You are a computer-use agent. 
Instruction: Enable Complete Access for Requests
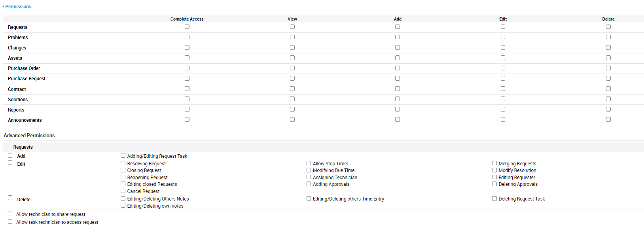pos(187,27)
